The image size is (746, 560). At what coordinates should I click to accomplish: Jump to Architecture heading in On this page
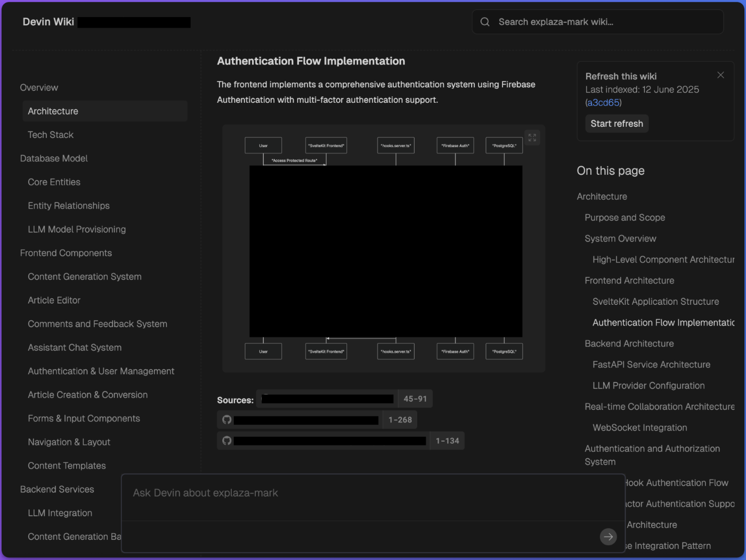(602, 197)
